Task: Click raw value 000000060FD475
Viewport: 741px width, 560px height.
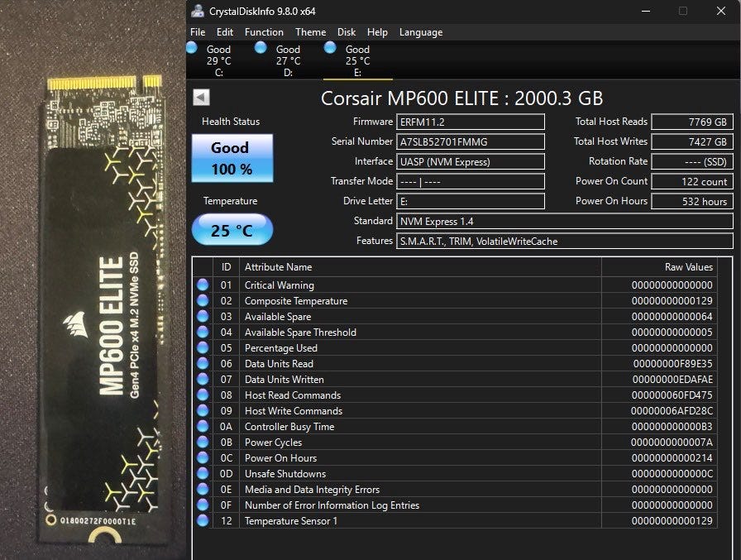Action: pyautogui.click(x=672, y=395)
